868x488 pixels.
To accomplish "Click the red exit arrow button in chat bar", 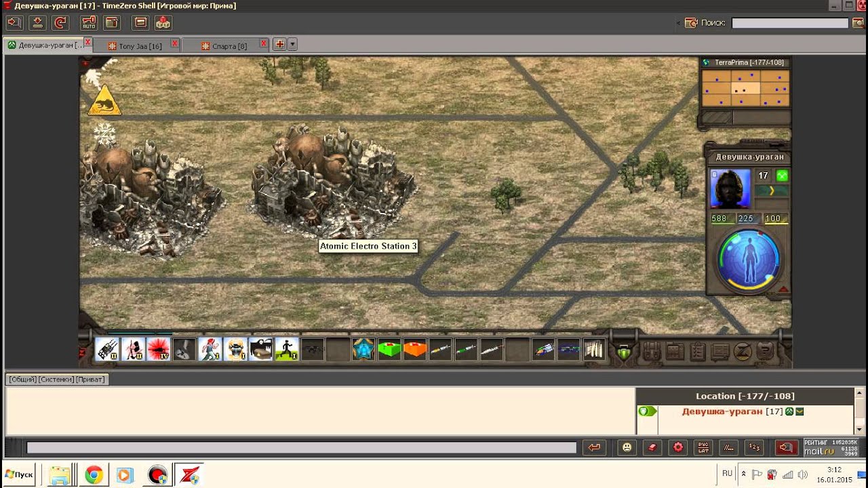I will click(786, 447).
